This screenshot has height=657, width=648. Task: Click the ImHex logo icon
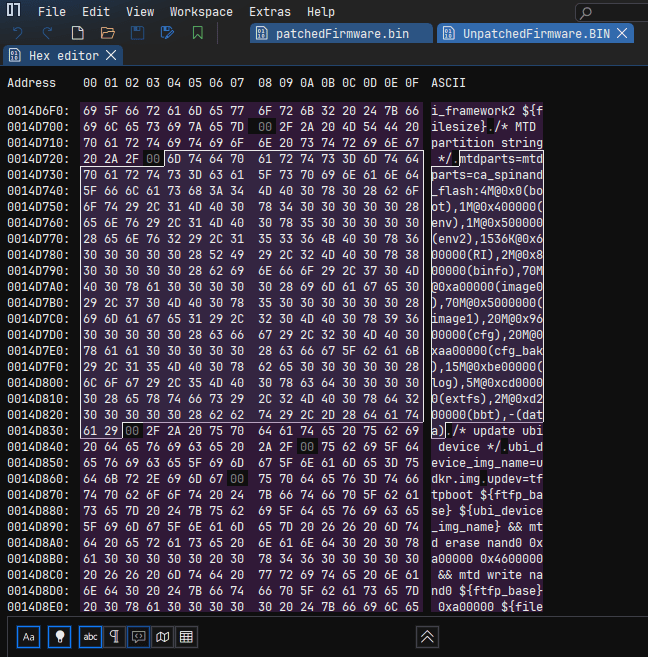coord(13,10)
